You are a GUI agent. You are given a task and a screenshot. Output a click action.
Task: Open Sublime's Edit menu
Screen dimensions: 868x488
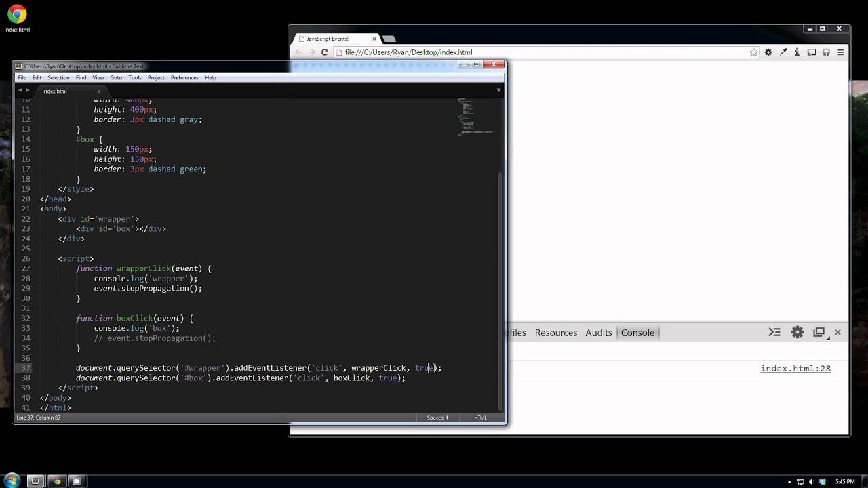(37, 78)
